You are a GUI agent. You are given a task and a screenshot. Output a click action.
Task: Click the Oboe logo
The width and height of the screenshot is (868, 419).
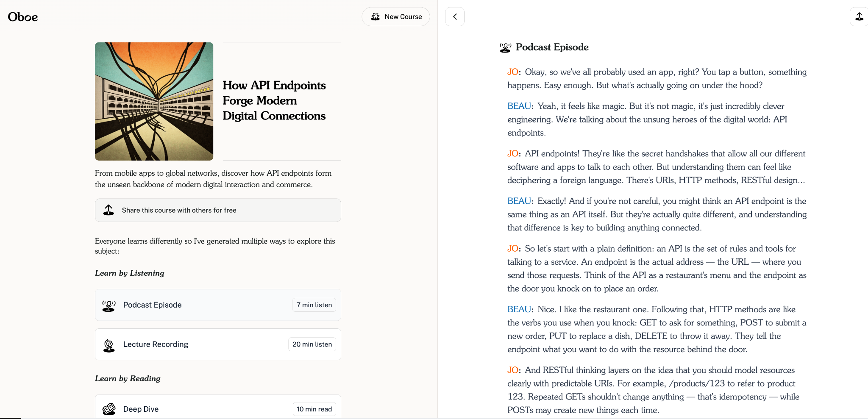click(23, 17)
